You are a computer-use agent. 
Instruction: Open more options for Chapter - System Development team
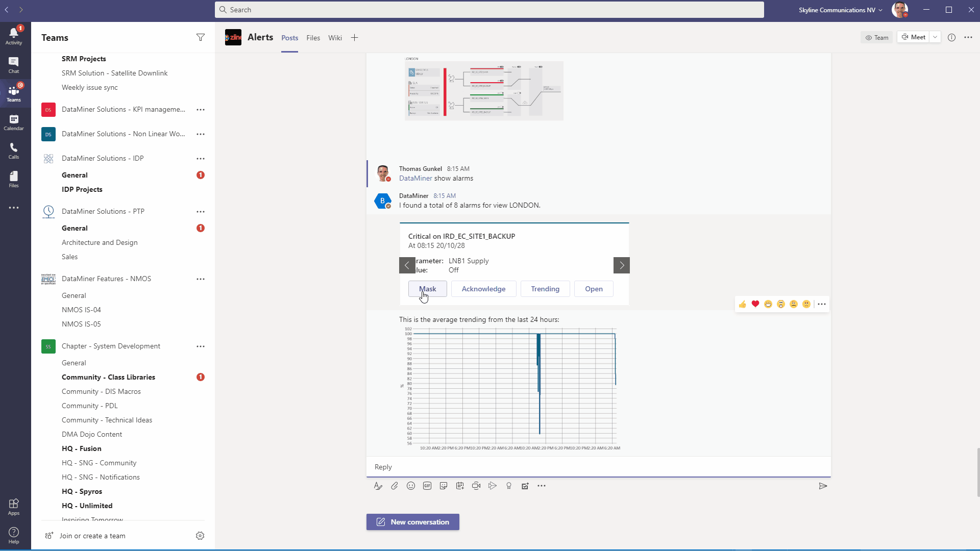[201, 346]
